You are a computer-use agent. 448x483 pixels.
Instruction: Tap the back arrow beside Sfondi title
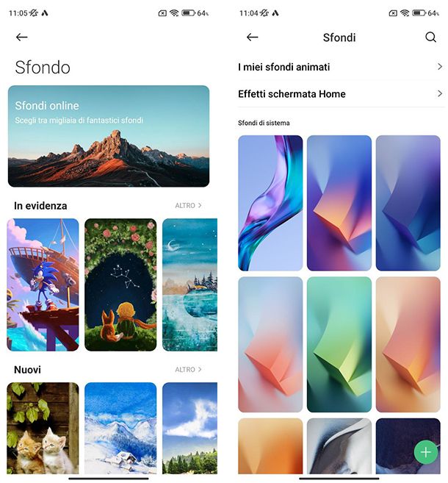pos(253,37)
